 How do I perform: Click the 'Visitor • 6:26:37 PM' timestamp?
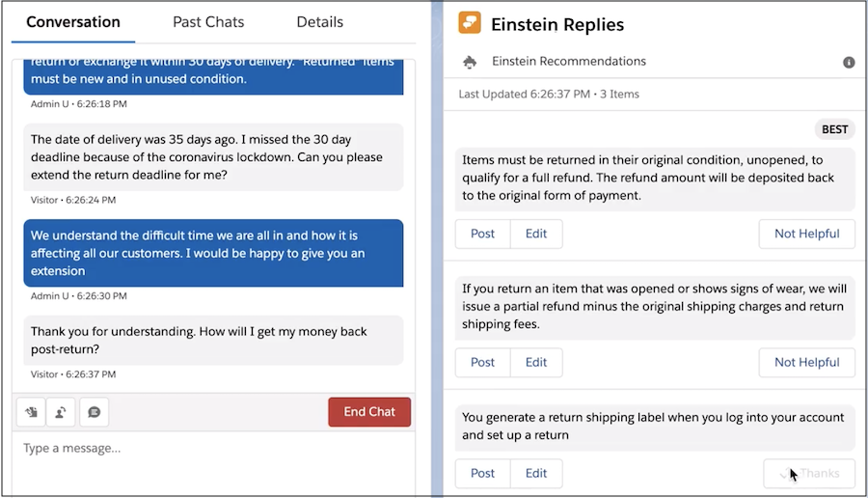(x=73, y=374)
